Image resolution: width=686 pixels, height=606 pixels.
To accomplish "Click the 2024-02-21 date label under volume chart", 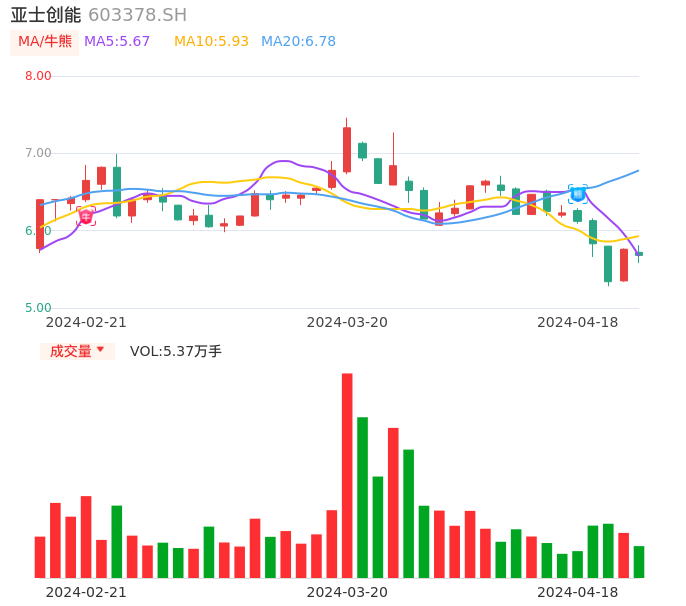I will (86, 592).
